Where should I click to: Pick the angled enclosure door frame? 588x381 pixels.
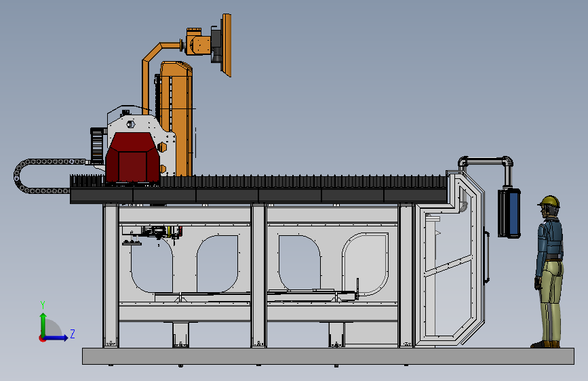point(450,259)
